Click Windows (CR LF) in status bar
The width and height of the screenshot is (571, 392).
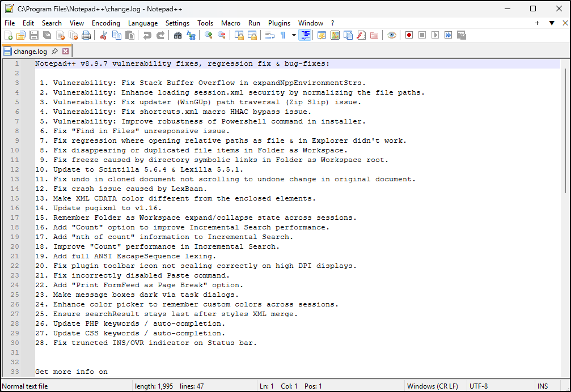point(432,386)
